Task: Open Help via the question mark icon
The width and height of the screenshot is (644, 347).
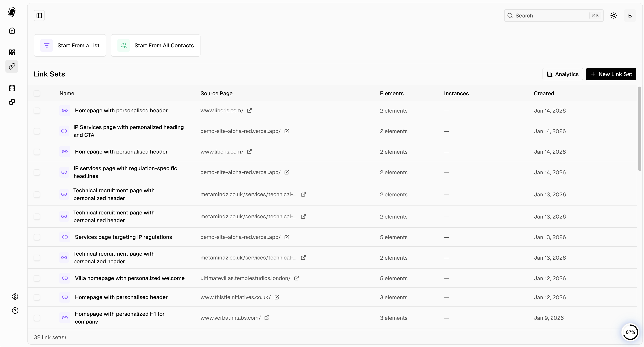Action: point(15,311)
